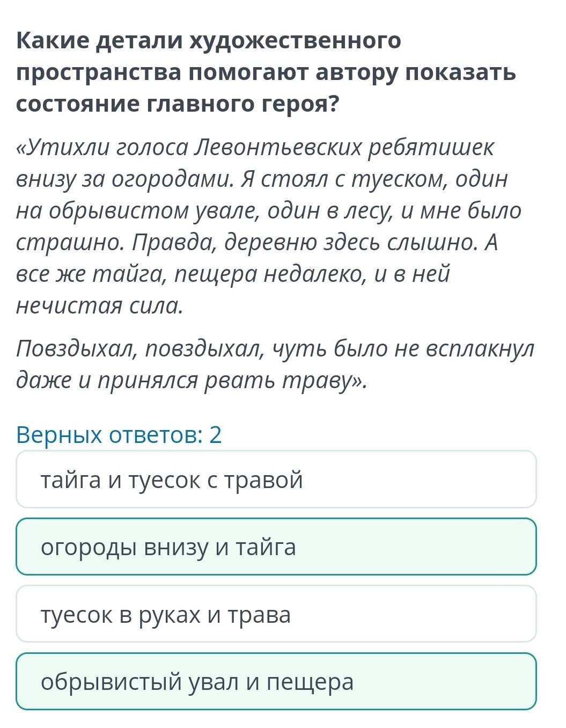Click the question heading starting with "Какие детали"
The height and width of the screenshot is (728, 566).
click(x=266, y=72)
